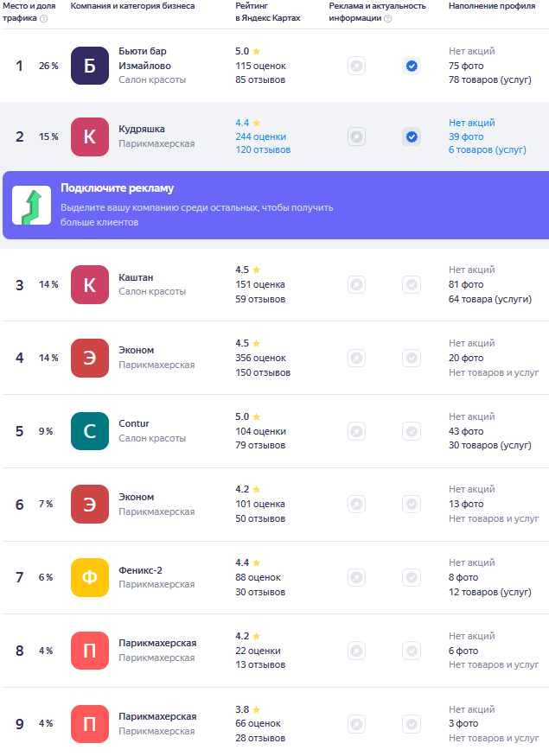This screenshot has width=549, height=756.
Task: Click advertising status icon for Каштан
Action: point(356,284)
